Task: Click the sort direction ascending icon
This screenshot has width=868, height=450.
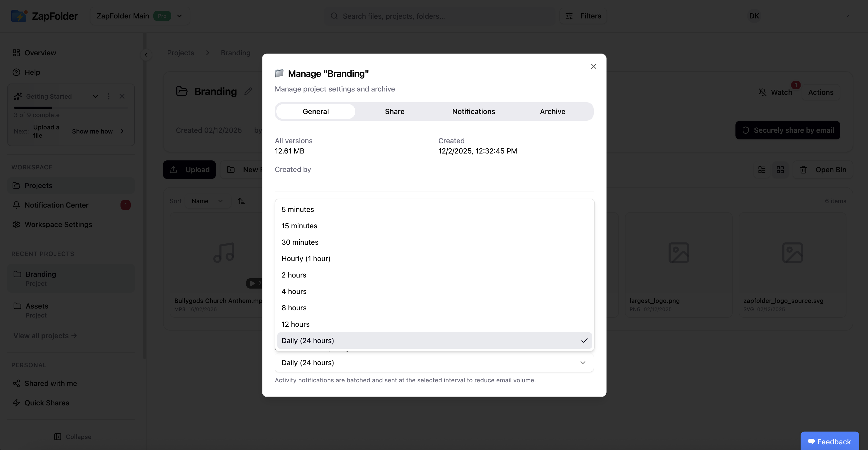Action: tap(241, 201)
